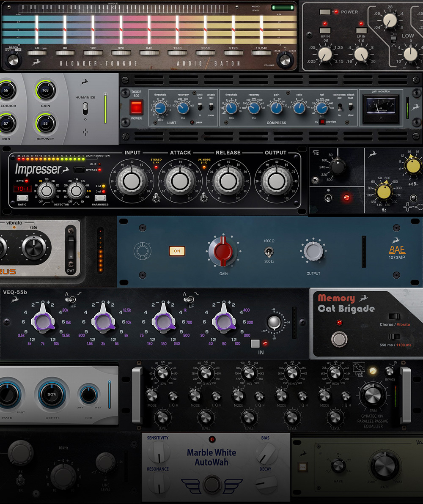Flip the Chorus / Vibrato switch

(x=394, y=316)
